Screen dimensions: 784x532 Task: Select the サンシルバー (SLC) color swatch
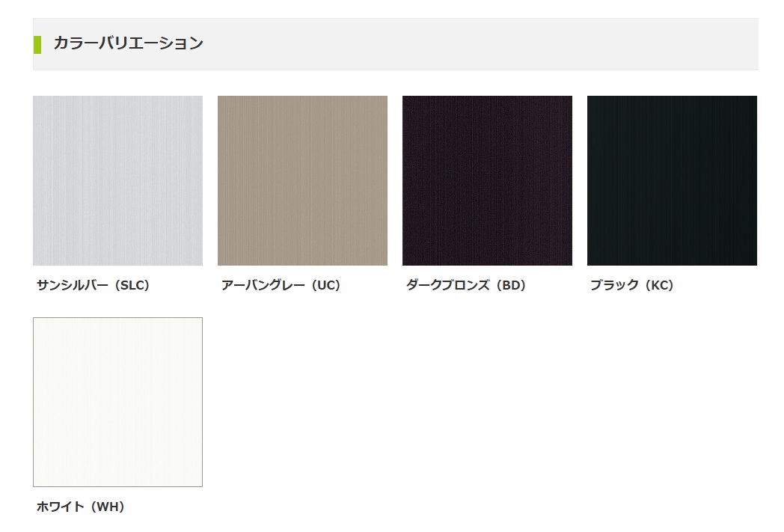pos(117,180)
